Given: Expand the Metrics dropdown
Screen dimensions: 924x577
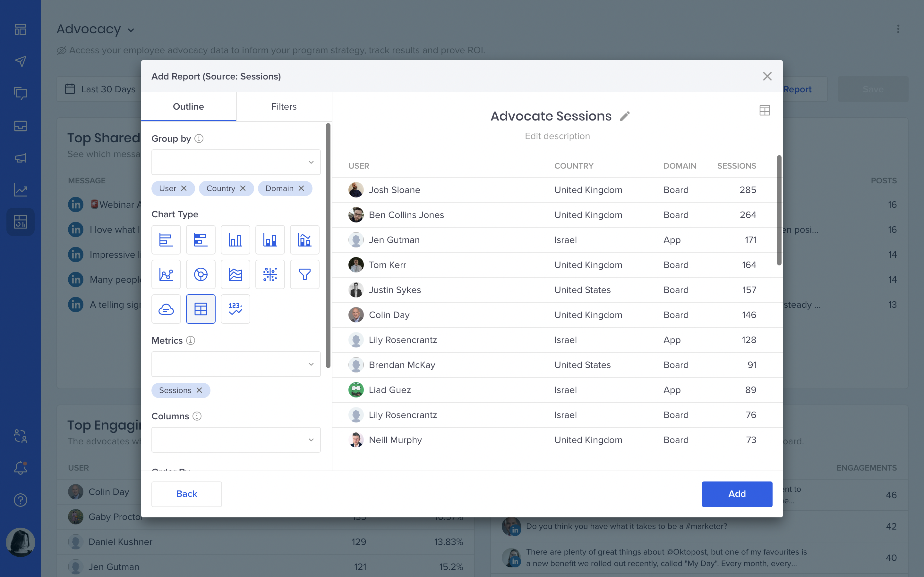Looking at the screenshot, I should click(x=236, y=364).
